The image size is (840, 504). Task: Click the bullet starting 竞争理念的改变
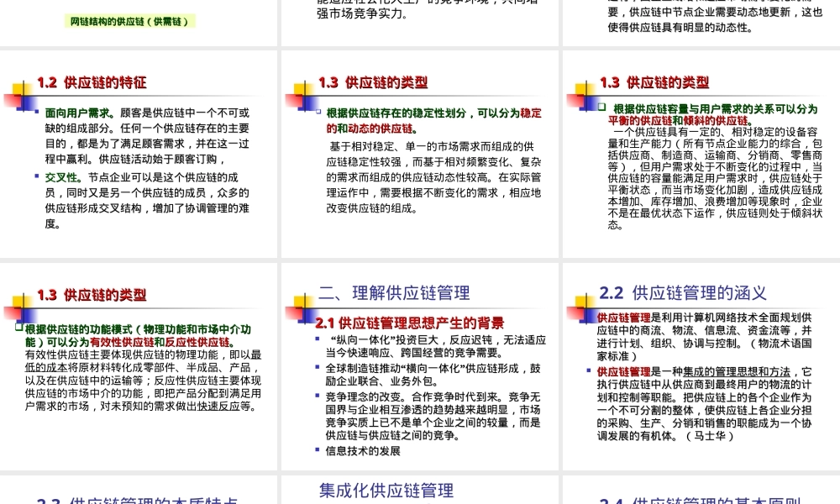433,416
